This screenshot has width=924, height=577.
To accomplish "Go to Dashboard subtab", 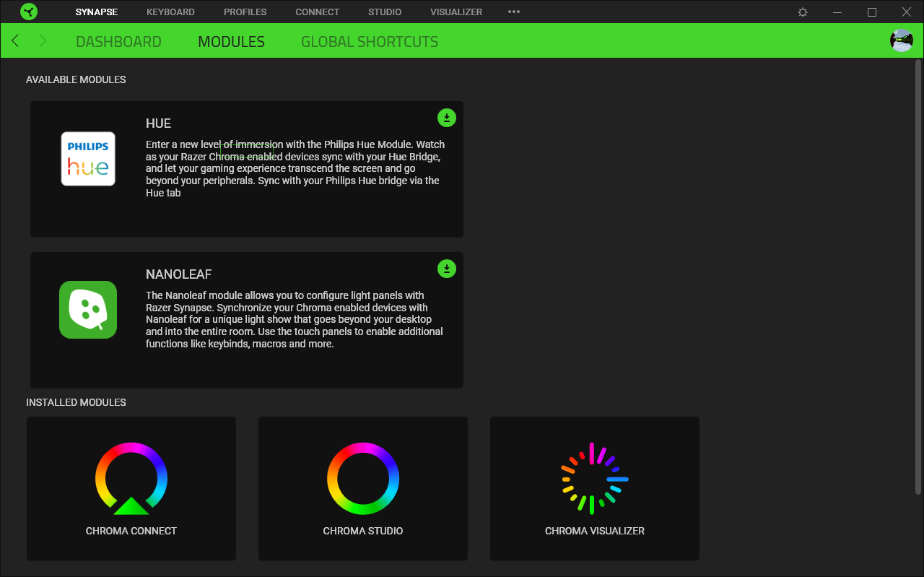I will [118, 42].
